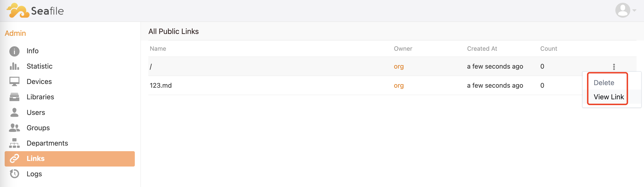Image resolution: width=644 pixels, height=187 pixels.
Task: Click the Links chain icon in sidebar
Action: point(14,159)
